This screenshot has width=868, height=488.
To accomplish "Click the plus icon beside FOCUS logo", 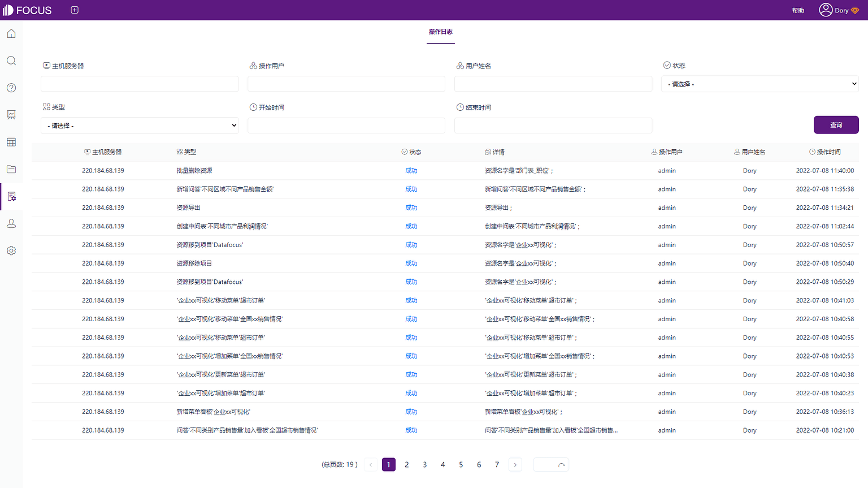I will pos(75,10).
